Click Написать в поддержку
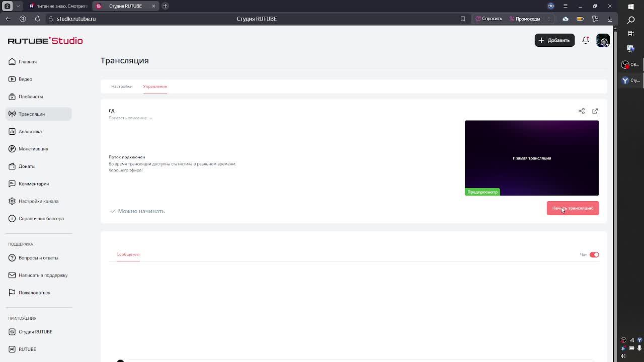 pos(38,275)
